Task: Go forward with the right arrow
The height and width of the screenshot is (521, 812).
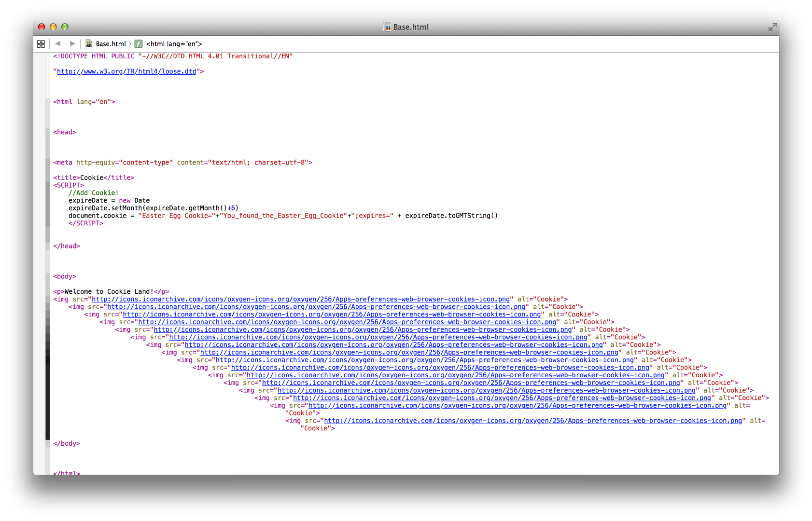Action: pos(72,44)
